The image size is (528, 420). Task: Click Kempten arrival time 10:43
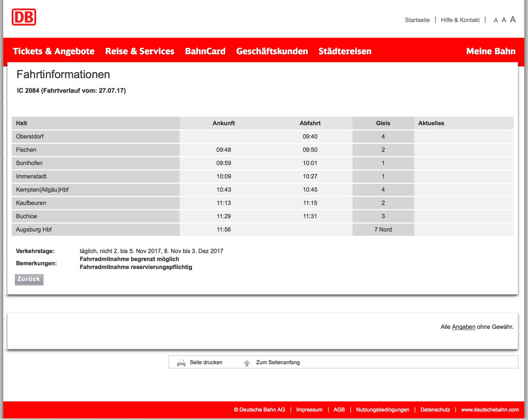coord(224,190)
